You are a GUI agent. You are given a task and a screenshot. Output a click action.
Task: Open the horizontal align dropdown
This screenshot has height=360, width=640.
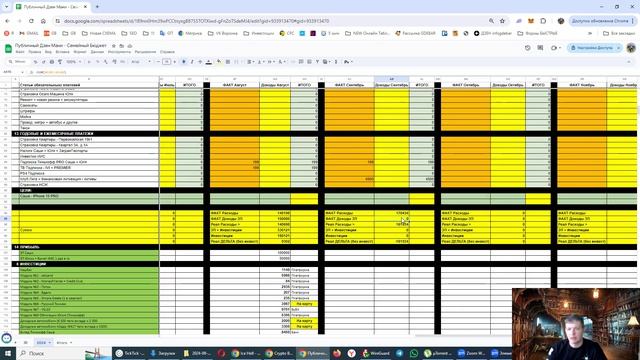pyautogui.click(x=250, y=62)
